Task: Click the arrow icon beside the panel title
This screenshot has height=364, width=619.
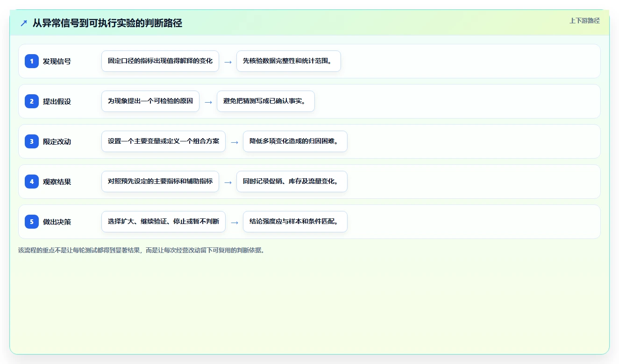Action: (x=24, y=23)
